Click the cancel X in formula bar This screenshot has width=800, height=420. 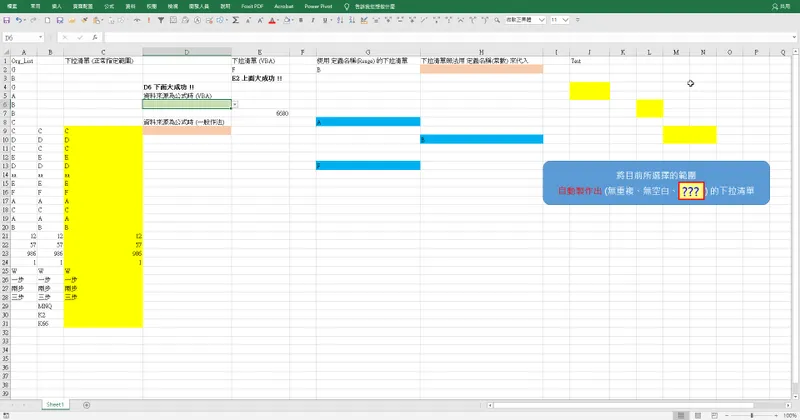65,37
